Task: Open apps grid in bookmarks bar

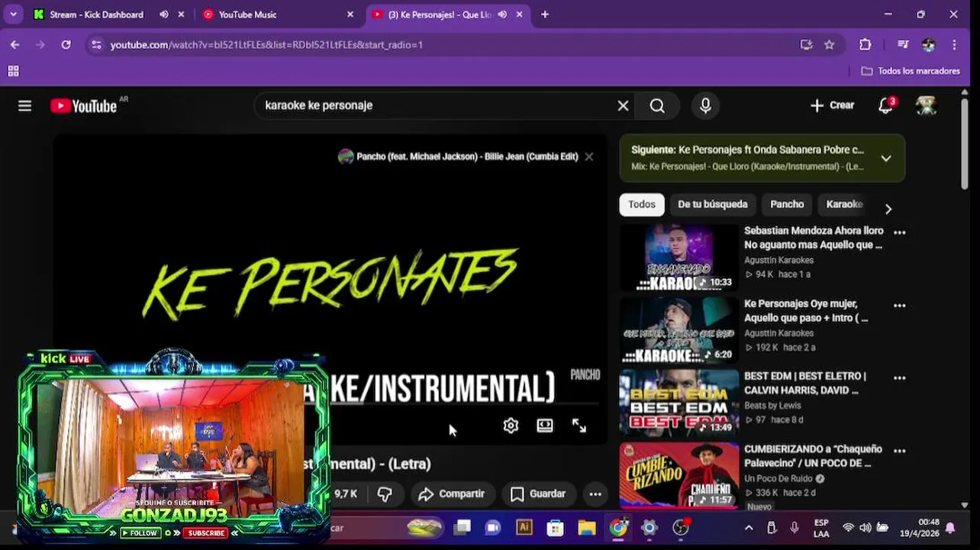Action: [x=13, y=71]
